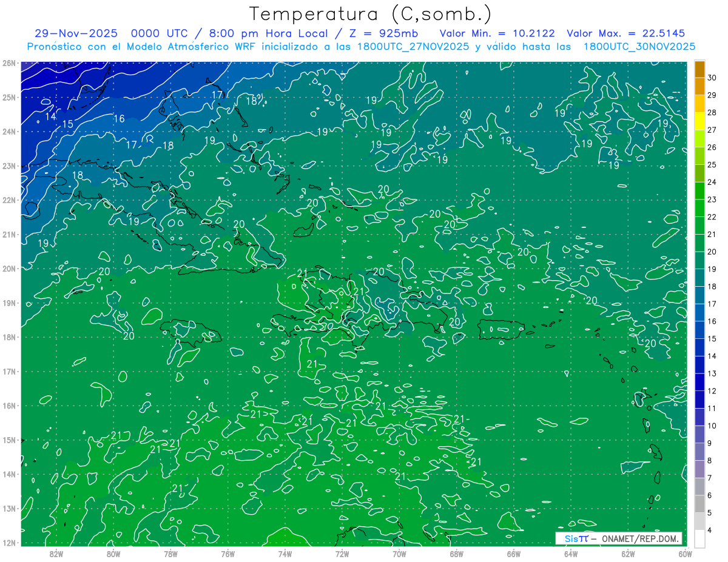Click the '16' contour label on the map

pyautogui.click(x=120, y=119)
